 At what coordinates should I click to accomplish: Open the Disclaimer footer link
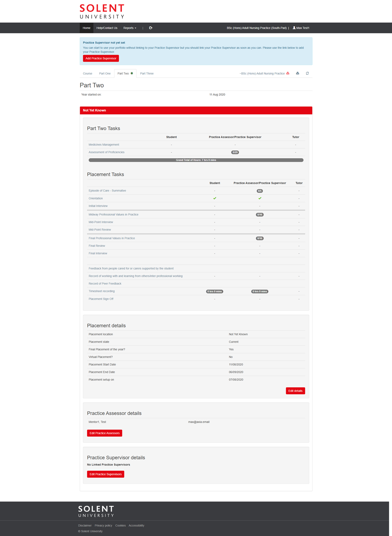(85, 525)
